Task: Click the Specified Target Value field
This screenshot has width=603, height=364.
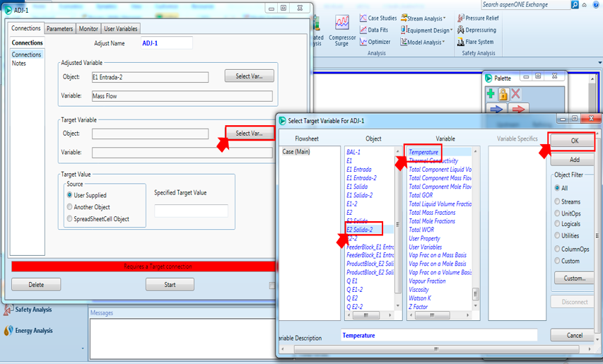Action: (191, 211)
